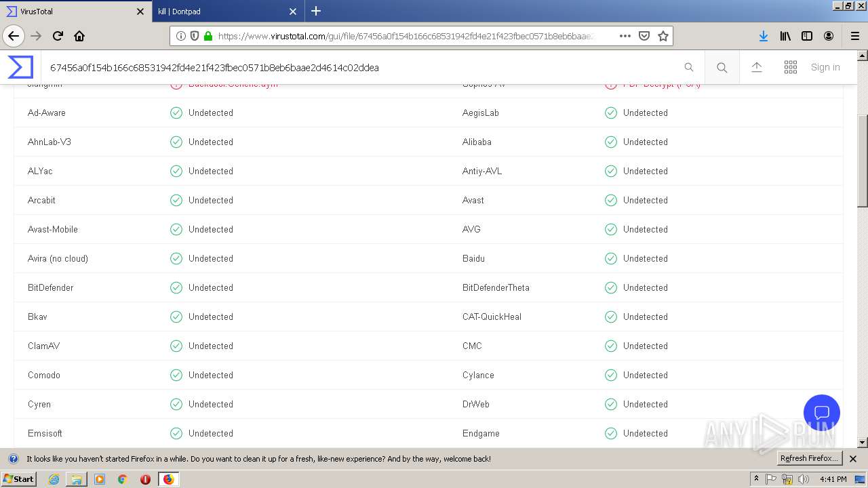Switch to kill | Dontpad tab
Screen dimensions: 868x488
[228, 12]
